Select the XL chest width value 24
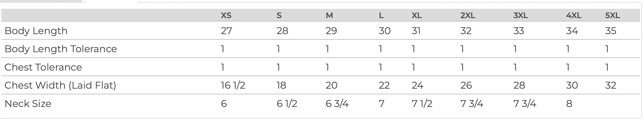644x126 pixels. click(417, 85)
